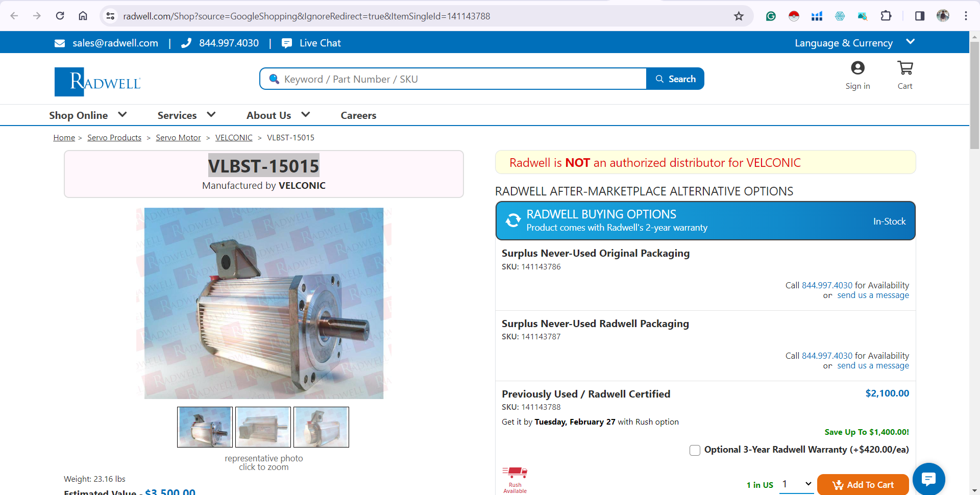Click phone number under Original Packaging option
This screenshot has height=495, width=980.
(x=827, y=285)
